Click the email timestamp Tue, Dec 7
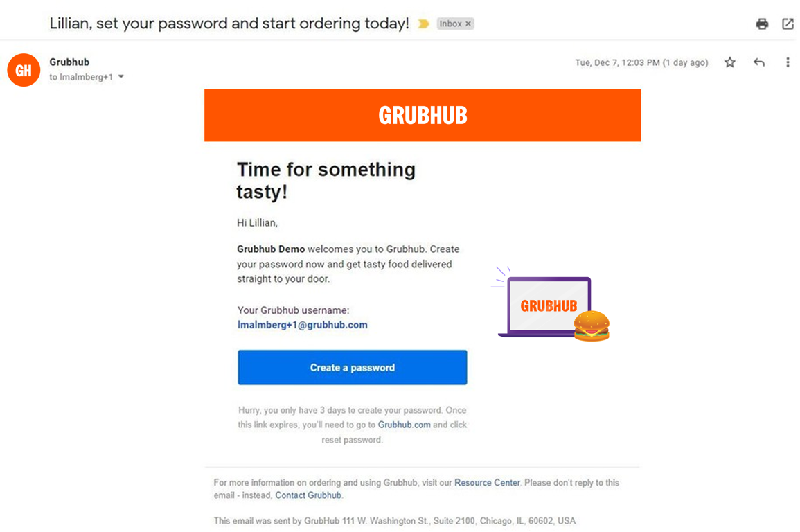800x532 pixels. pyautogui.click(x=641, y=62)
